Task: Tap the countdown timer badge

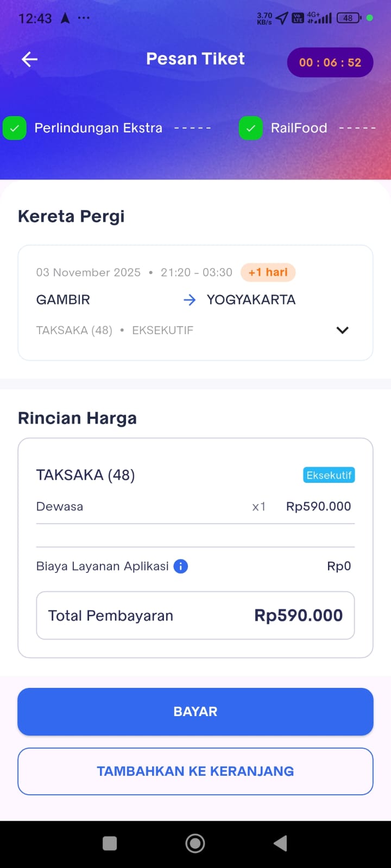Action: [330, 62]
